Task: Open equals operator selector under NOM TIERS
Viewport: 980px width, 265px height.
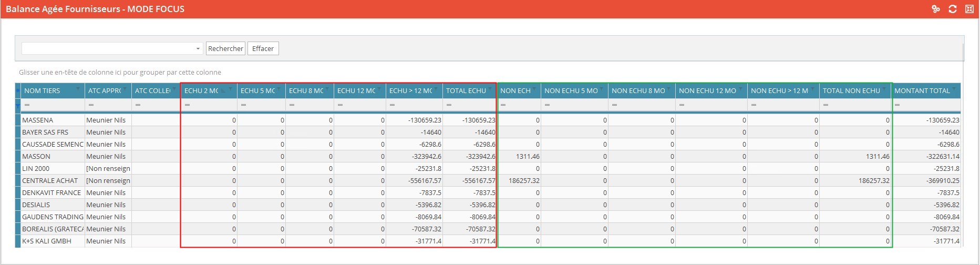Action: tap(27, 105)
